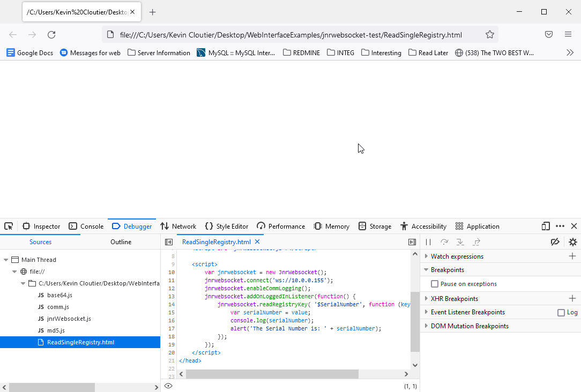Click the element picker icon in devtools
The image size is (581, 392).
point(9,226)
